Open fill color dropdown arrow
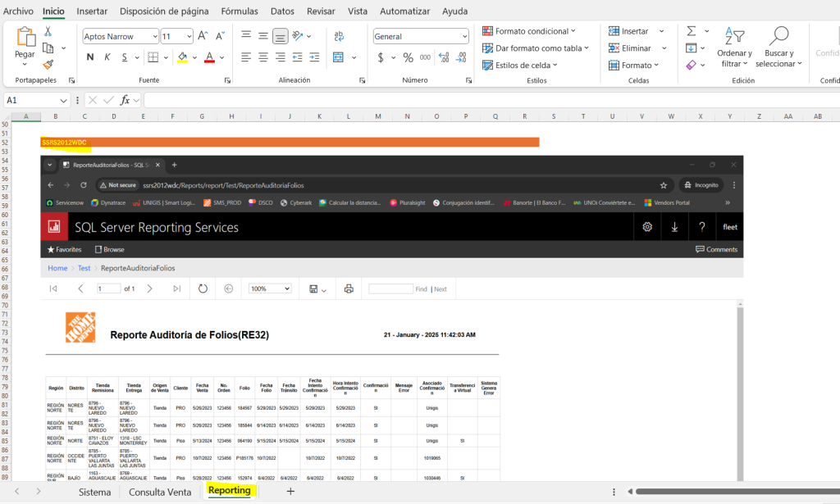The width and height of the screenshot is (840, 504). [194, 57]
